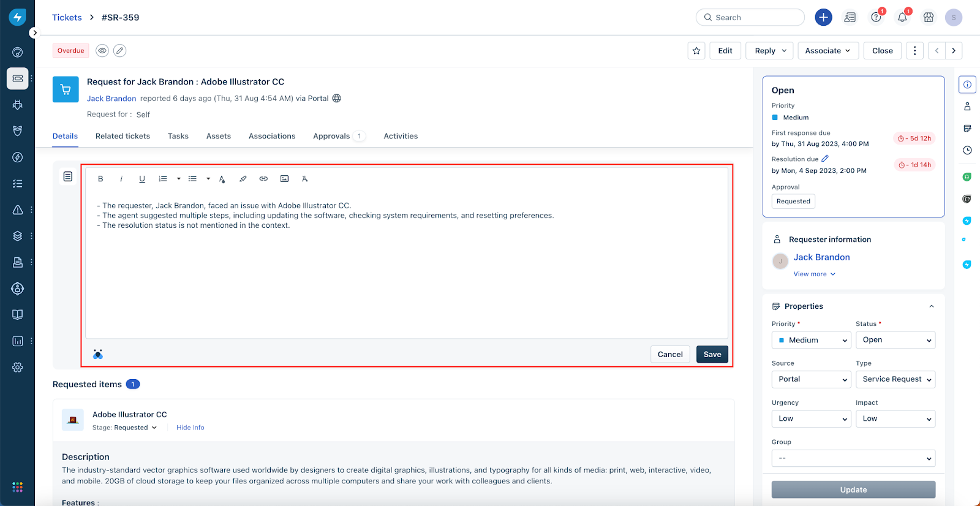Close the ticket with Close button

[x=883, y=51]
